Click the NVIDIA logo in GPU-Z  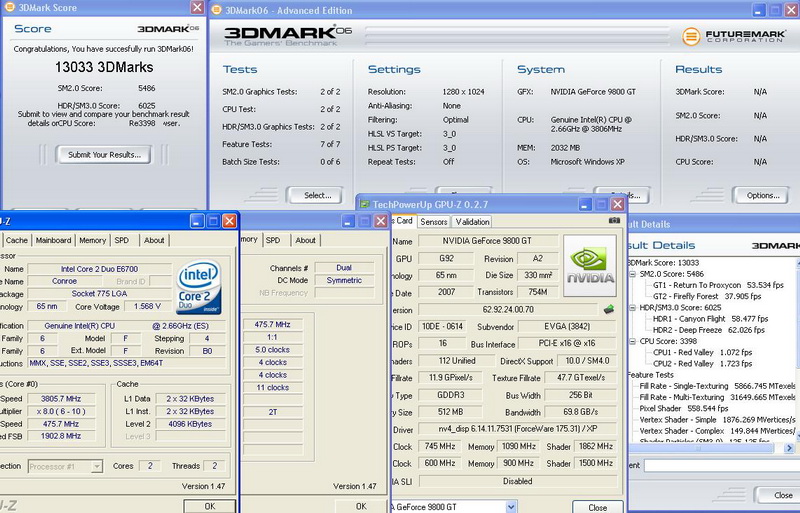(x=590, y=265)
